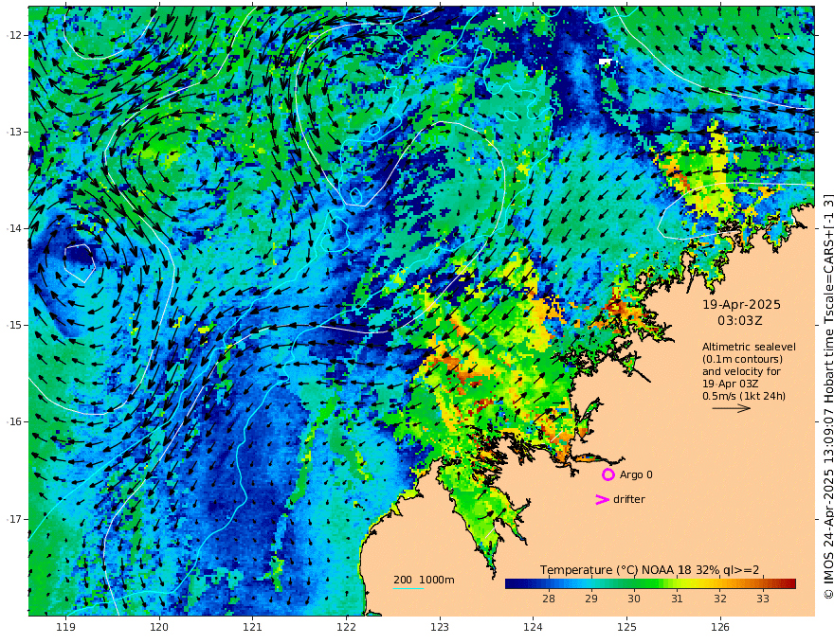Click the temperature color bar at 33
The width and height of the screenshot is (834, 644).
763,583
